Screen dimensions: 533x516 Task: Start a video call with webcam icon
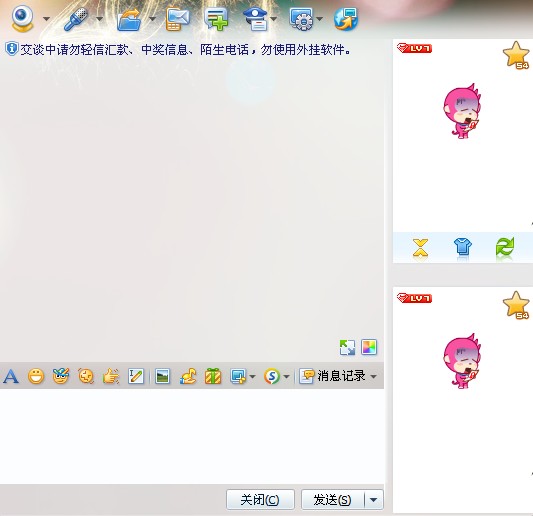[22, 19]
